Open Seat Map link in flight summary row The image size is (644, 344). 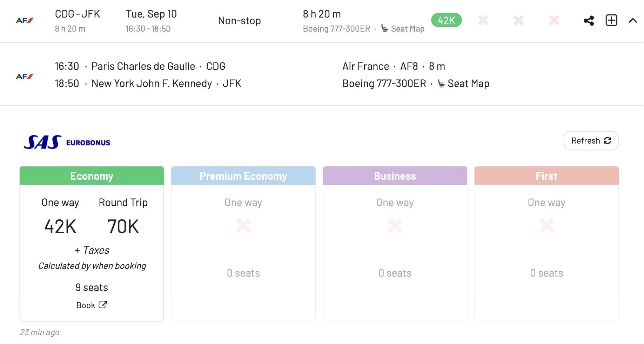point(403,29)
